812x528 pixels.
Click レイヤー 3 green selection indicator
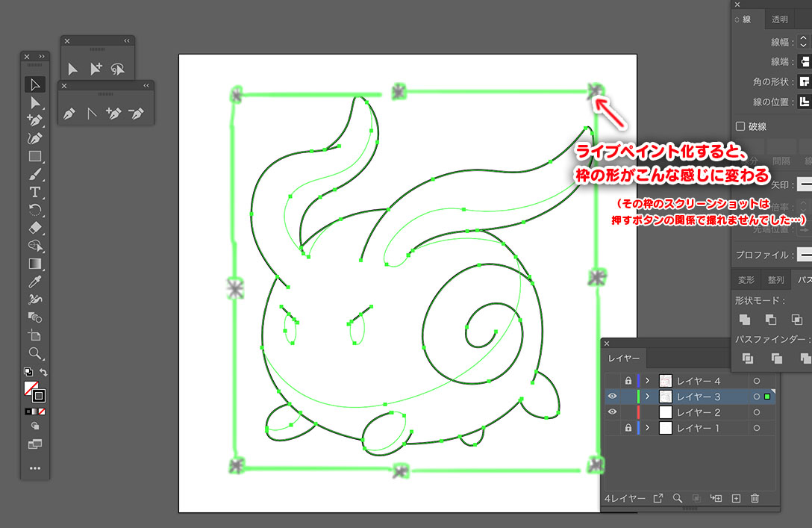[x=767, y=397]
